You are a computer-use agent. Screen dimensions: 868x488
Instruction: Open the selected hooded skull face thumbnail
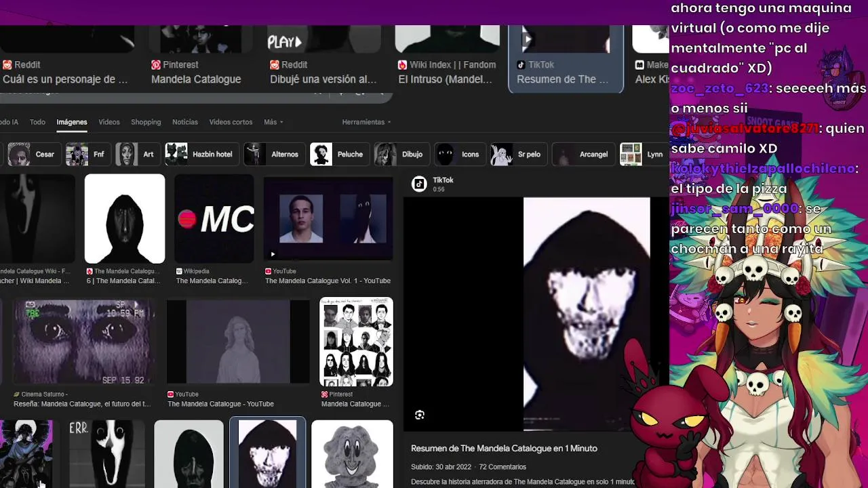click(267, 454)
